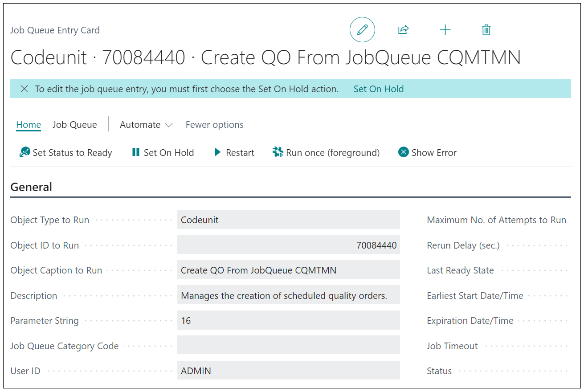Open Show Error via its red icon
Screen dimensions: 584x392
[403, 152]
